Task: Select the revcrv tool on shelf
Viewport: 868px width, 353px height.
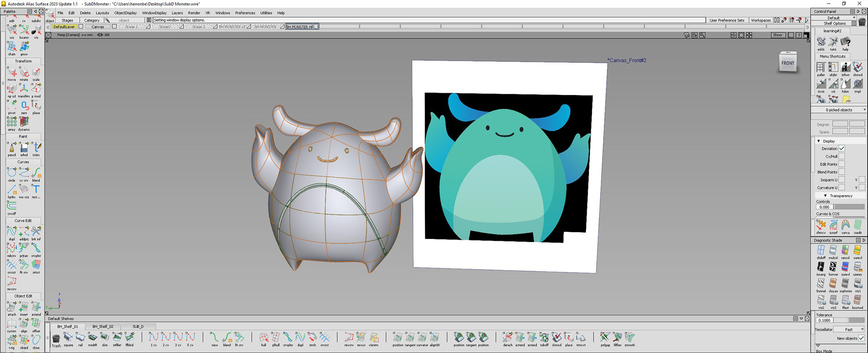Action: tap(349, 339)
